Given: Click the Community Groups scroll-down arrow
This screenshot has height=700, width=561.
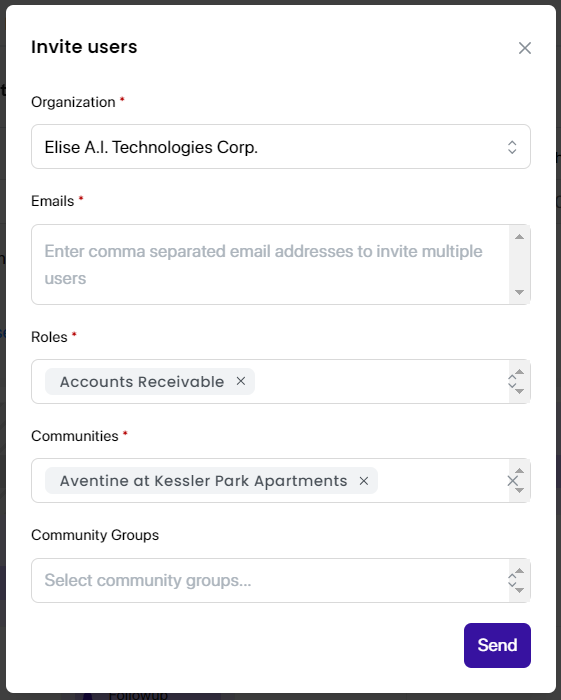Looking at the screenshot, I should tap(519, 590).
